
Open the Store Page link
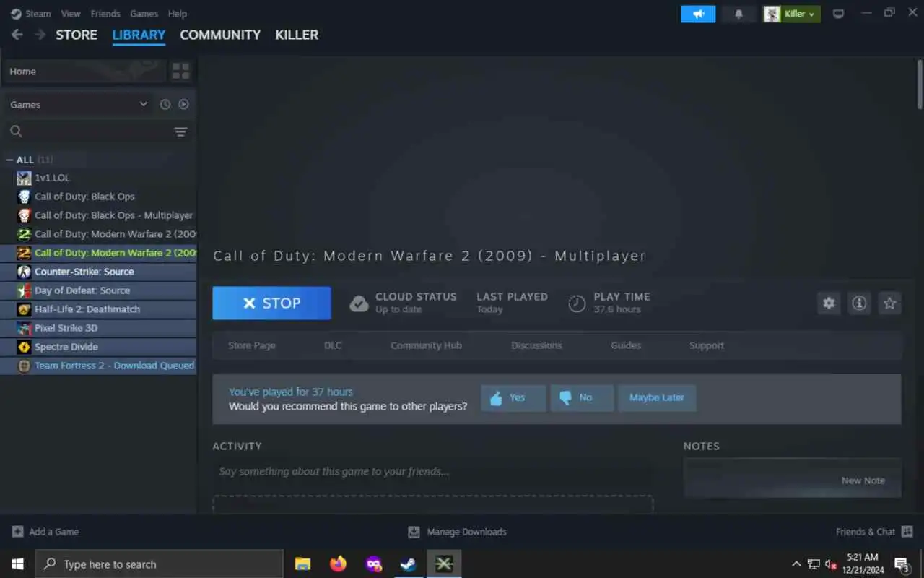[x=252, y=345]
